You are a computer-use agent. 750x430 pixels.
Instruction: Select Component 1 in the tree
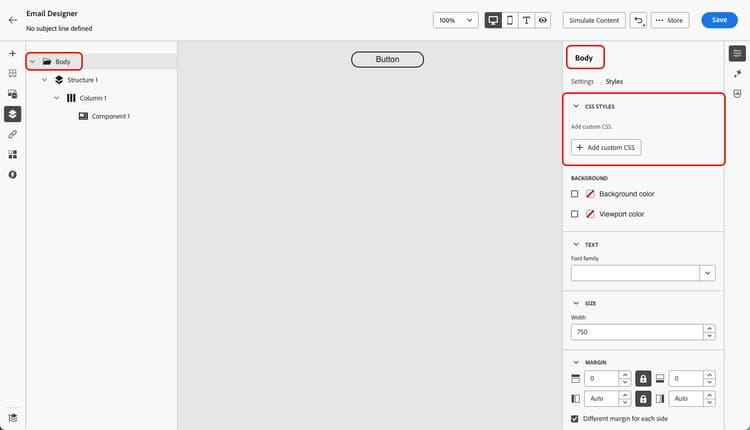tap(110, 116)
